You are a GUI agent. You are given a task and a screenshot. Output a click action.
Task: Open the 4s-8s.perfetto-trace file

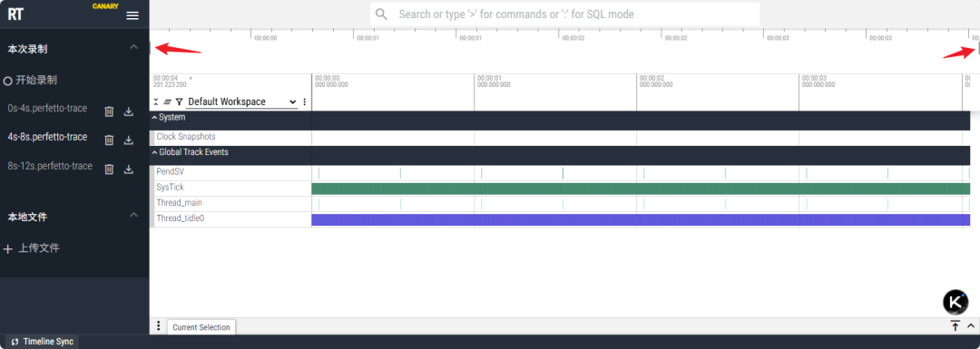(x=47, y=137)
